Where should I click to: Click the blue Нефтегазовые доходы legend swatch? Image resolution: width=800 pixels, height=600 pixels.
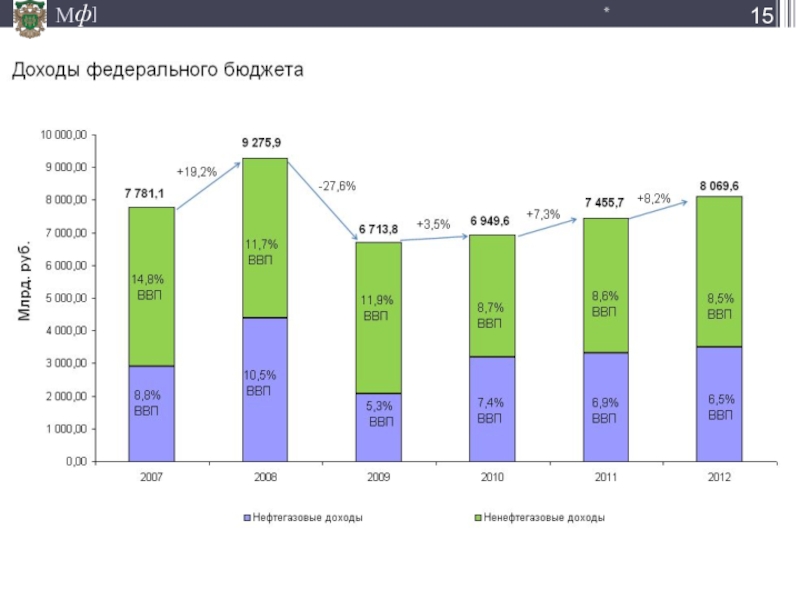click(x=246, y=518)
